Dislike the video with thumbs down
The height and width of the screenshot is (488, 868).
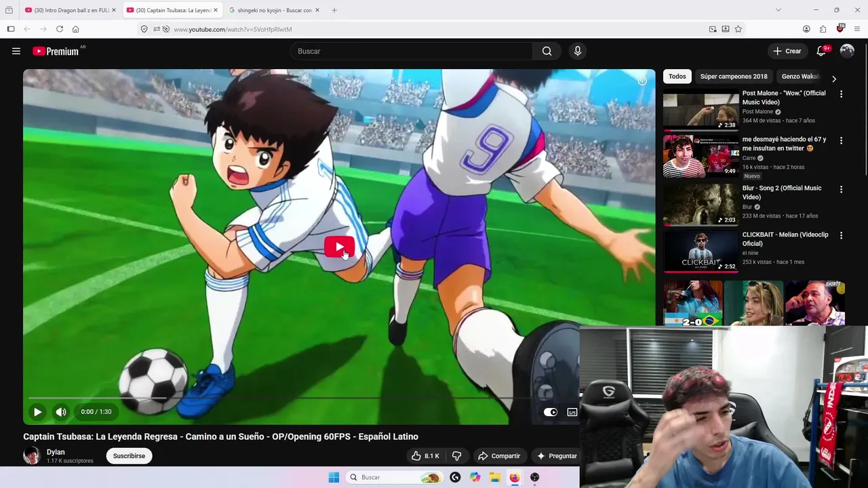[456, 456]
